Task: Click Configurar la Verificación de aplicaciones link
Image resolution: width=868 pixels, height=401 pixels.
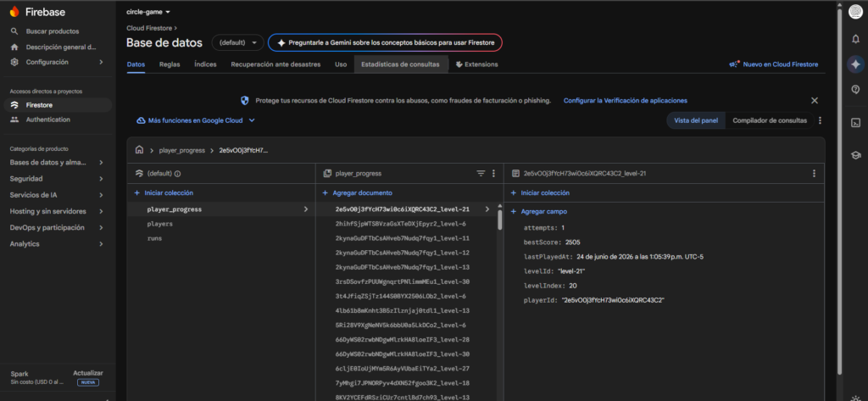Action: pos(625,101)
